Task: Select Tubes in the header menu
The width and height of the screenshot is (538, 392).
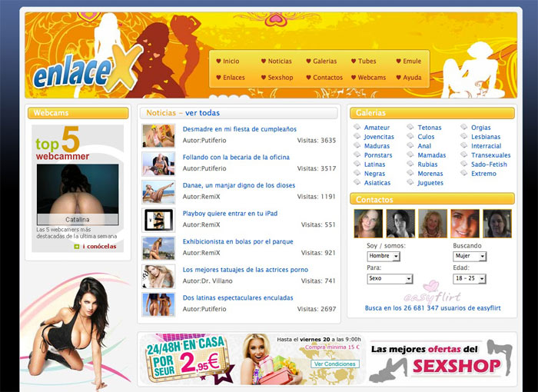Action: click(367, 61)
